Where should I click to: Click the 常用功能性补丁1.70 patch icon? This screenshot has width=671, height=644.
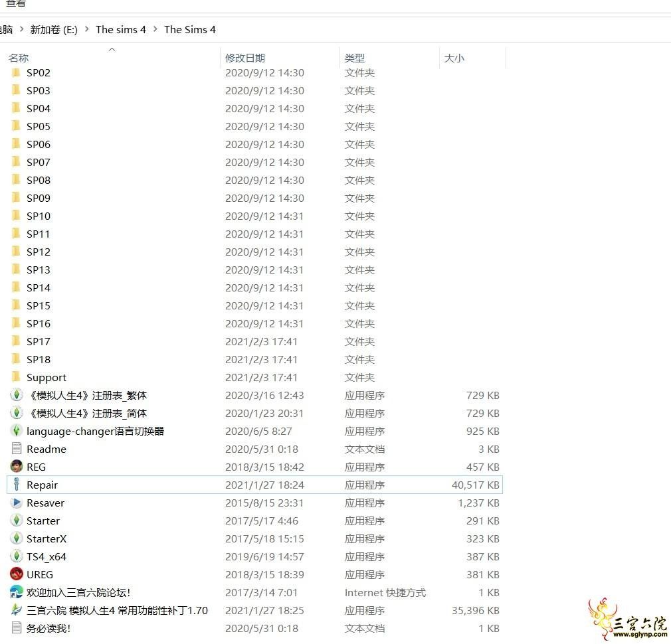[x=16, y=610]
